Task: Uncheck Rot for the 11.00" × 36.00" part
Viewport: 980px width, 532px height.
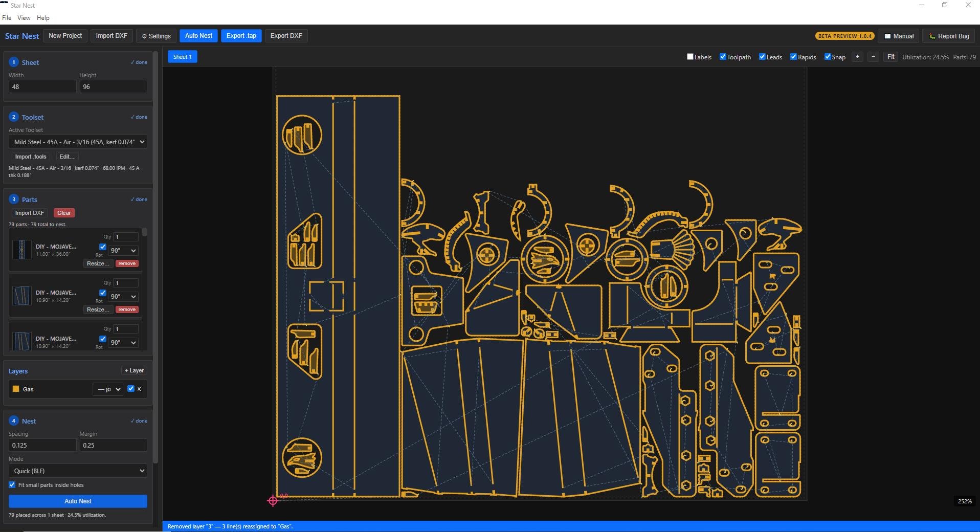Action: click(x=102, y=247)
